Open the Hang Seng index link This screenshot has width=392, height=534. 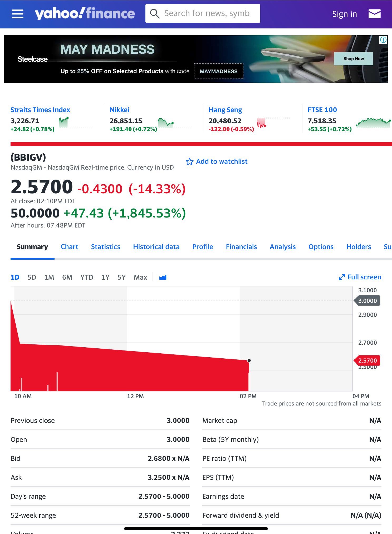(x=225, y=110)
